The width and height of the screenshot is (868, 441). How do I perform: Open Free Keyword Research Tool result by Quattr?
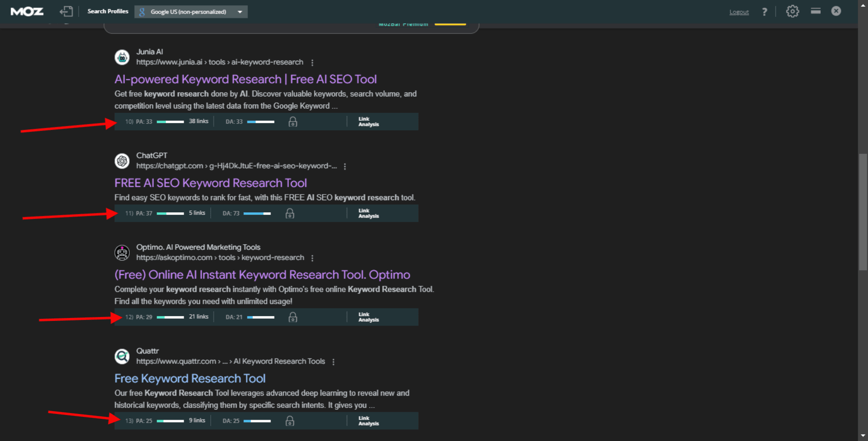(190, 378)
